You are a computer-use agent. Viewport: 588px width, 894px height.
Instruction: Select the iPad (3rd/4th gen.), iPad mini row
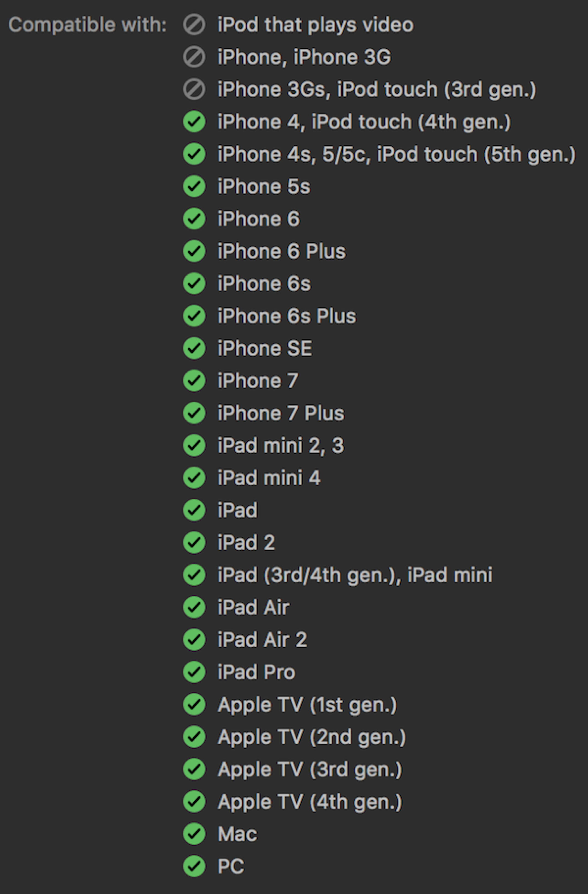[355, 575]
